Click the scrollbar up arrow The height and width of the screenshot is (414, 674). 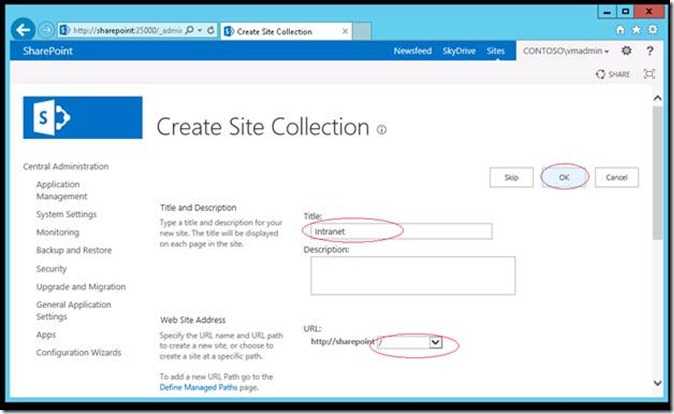pos(657,98)
